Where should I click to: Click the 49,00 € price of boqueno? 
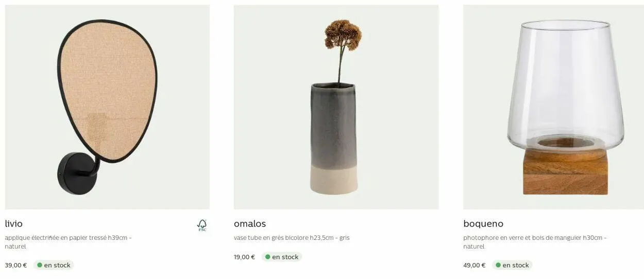pos(474,265)
